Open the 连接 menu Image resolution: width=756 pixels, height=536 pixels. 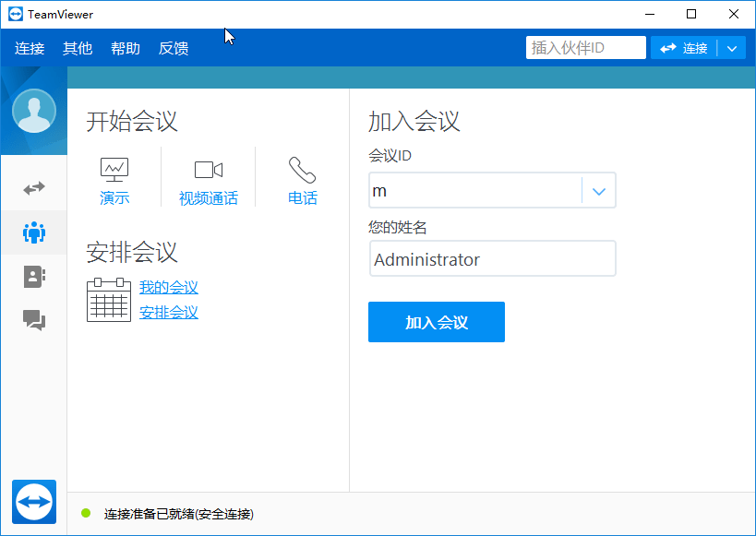click(30, 48)
